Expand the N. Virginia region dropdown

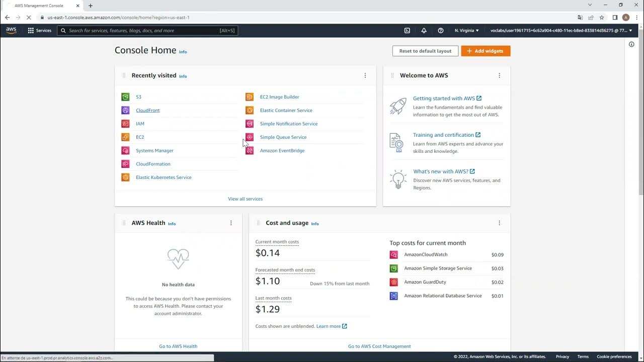(467, 30)
